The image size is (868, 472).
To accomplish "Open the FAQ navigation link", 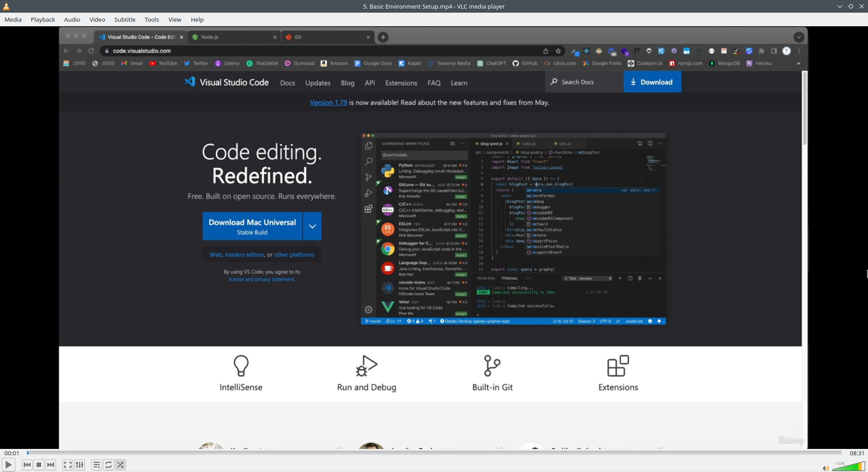I will click(434, 83).
